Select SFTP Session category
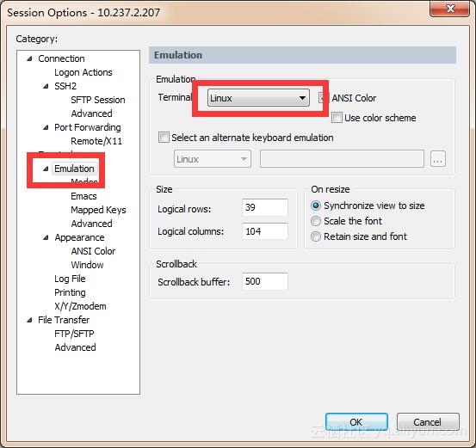This screenshot has width=476, height=448. point(98,100)
